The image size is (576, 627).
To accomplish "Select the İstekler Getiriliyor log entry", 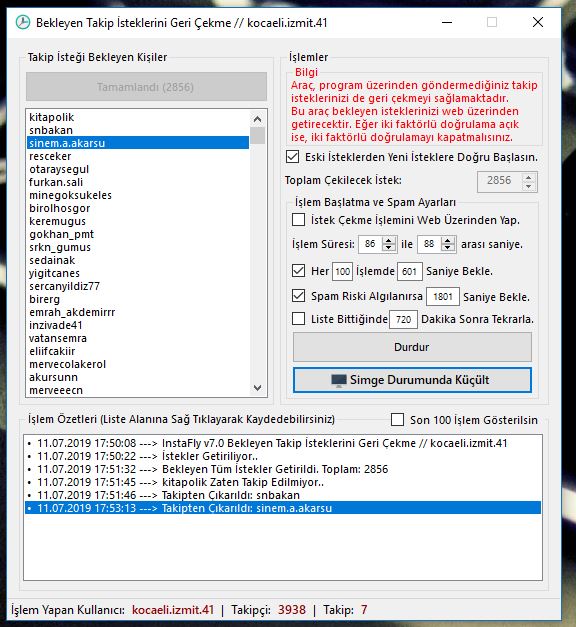I will (x=283, y=456).
